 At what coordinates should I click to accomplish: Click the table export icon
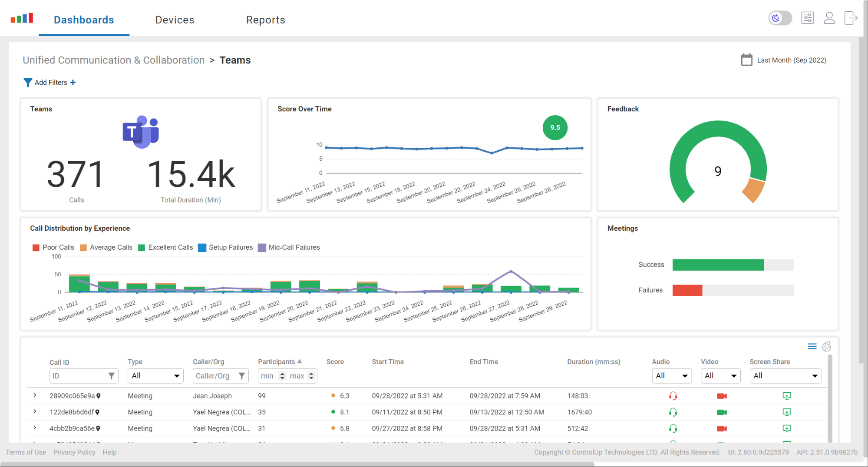[x=826, y=346]
